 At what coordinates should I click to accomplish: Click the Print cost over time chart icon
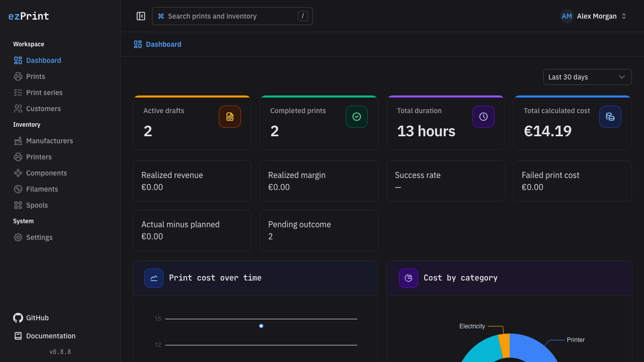(154, 278)
